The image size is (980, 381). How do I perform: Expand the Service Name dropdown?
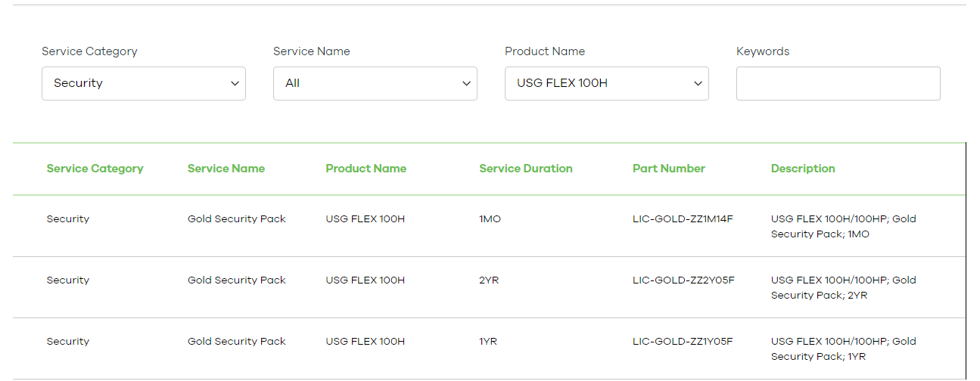(375, 83)
